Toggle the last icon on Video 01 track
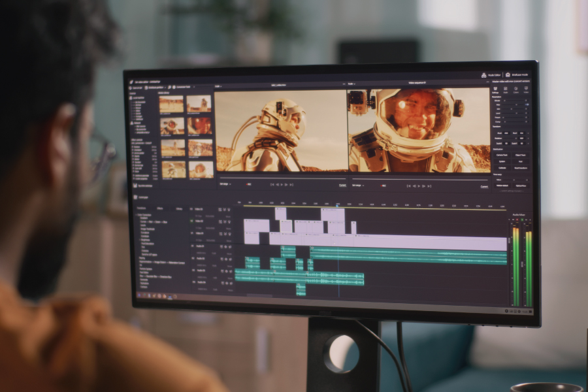This screenshot has width=588, height=392. (x=229, y=234)
